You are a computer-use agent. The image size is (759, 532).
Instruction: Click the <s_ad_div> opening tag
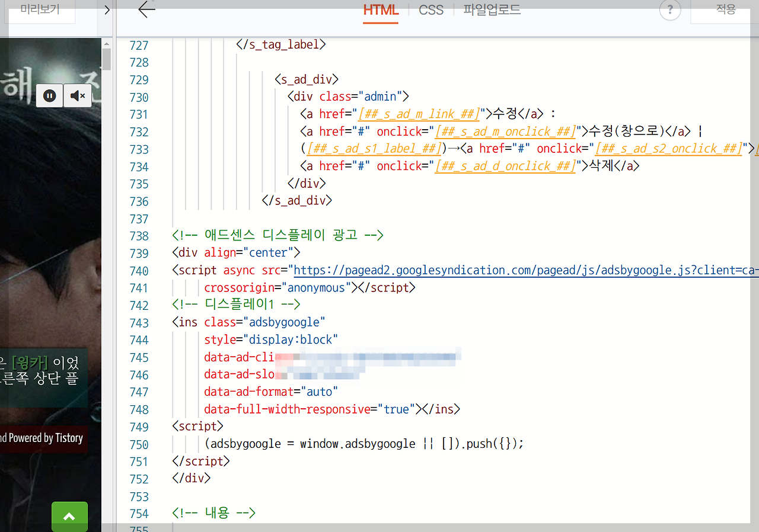click(307, 79)
